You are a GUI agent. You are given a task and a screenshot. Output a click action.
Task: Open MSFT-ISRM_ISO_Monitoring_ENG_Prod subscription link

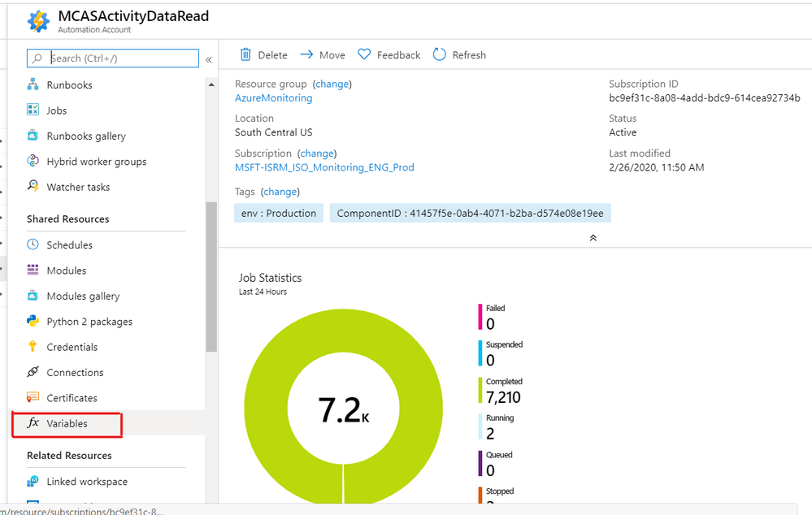[x=324, y=167]
